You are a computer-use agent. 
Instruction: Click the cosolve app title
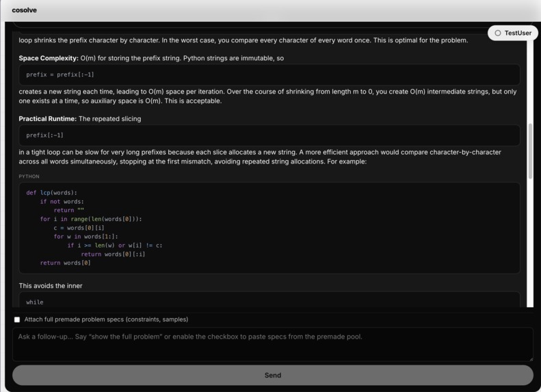(x=24, y=10)
